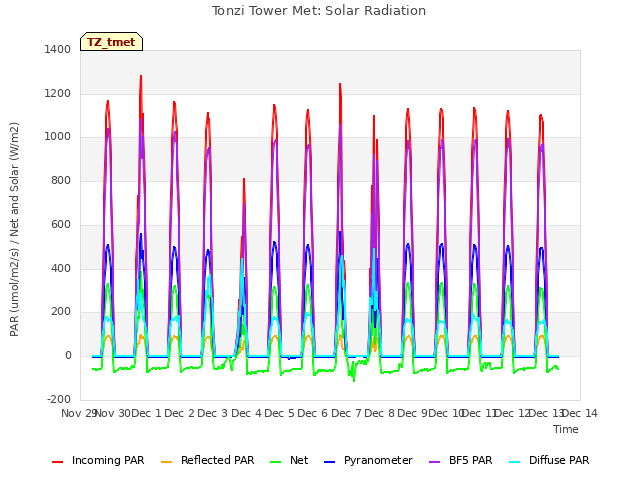This screenshot has height=480, width=640.
Task: Click the chart title 'Tonzi Tower Met: Solar Radiation'
Action: coord(319,11)
